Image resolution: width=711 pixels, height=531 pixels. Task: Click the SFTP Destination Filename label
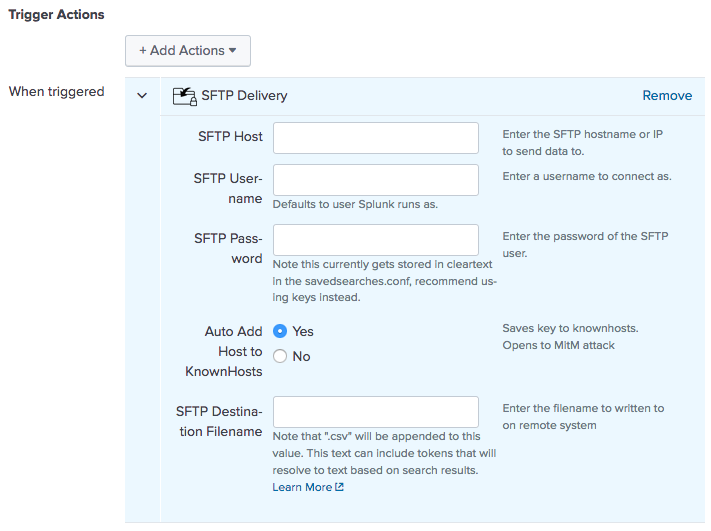219,421
